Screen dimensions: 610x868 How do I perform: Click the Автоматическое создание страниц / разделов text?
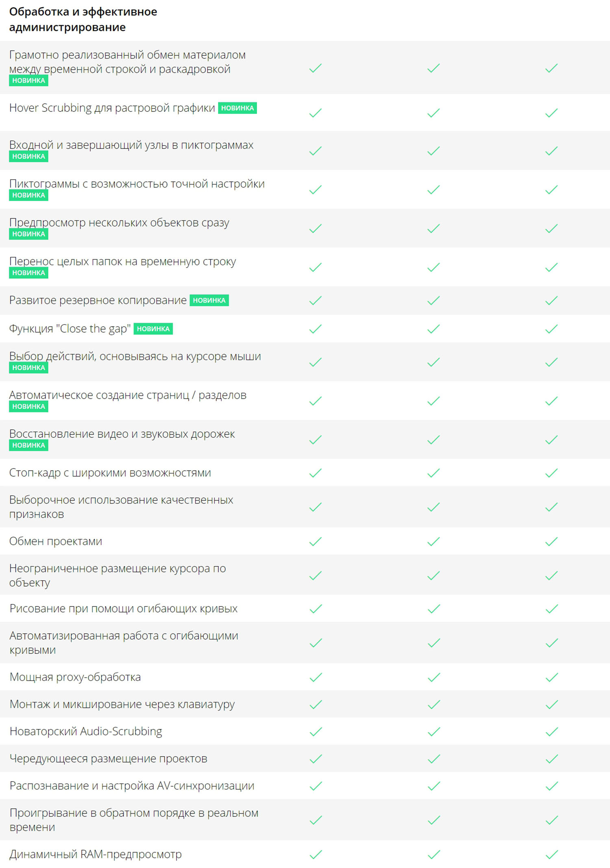tap(128, 395)
